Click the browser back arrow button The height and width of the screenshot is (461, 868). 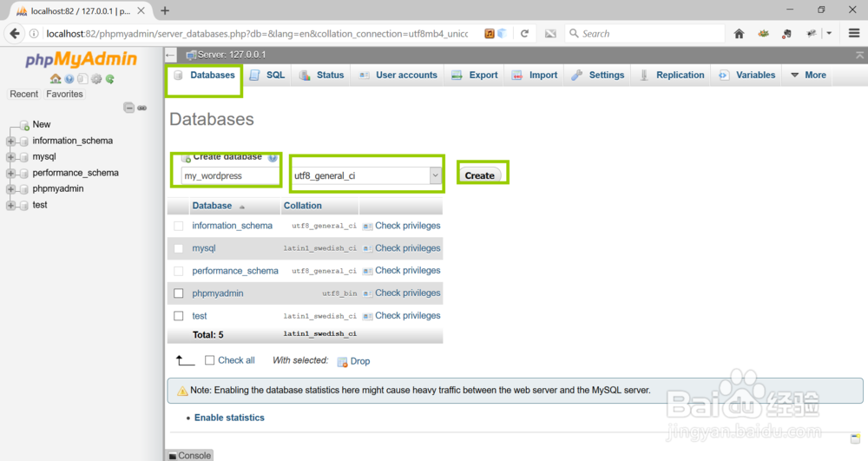[x=15, y=34]
